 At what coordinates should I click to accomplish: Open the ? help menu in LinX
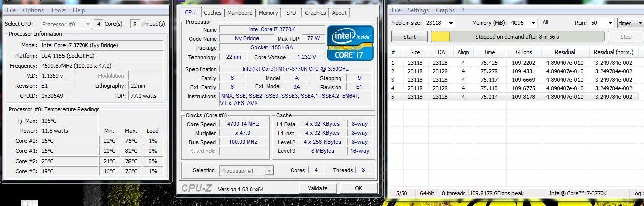coord(463,10)
